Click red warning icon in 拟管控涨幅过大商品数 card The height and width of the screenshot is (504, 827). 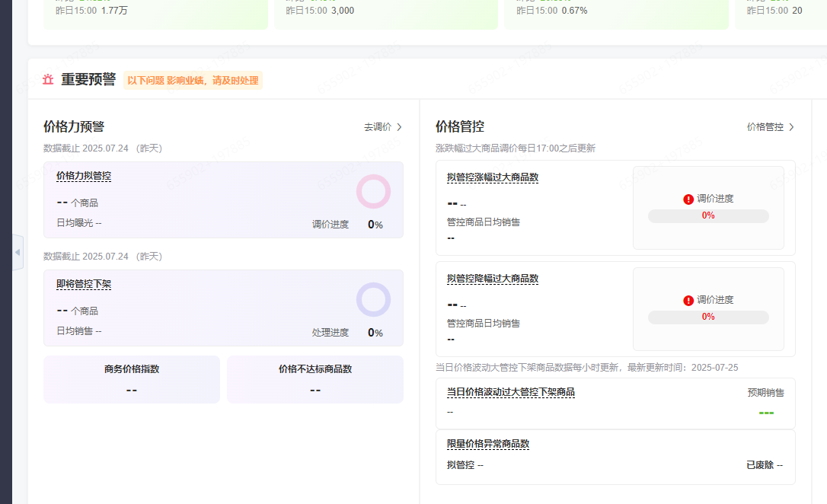[688, 199]
